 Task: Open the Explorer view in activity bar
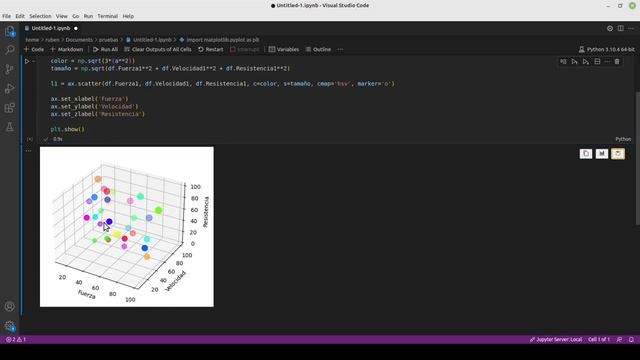[9, 31]
